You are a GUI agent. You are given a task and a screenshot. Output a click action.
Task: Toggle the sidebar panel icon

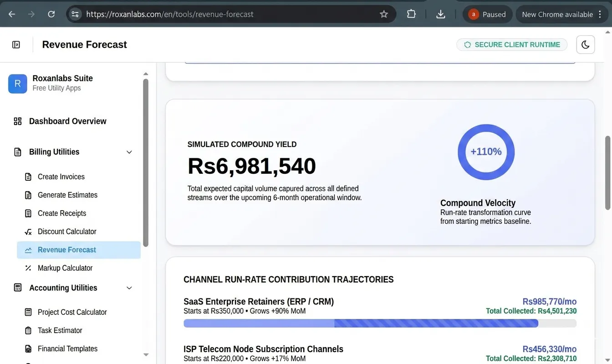[16, 45]
